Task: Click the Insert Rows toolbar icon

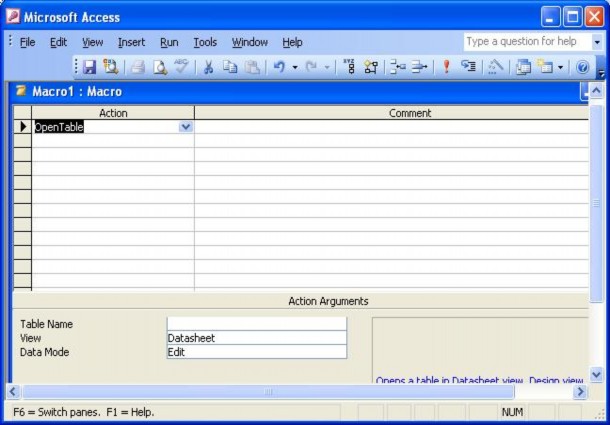Action: click(x=398, y=67)
